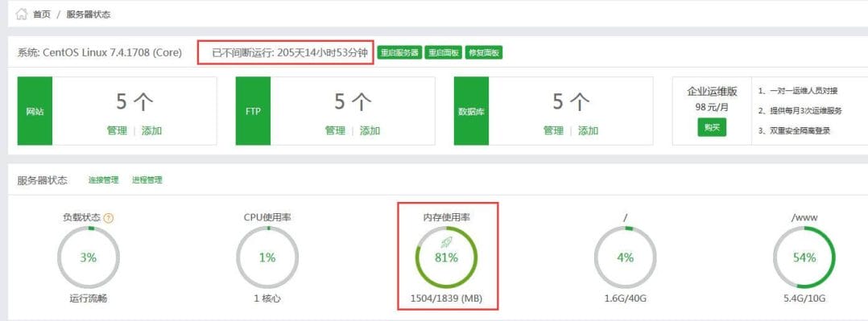868x321 pixels.
Task: Open the 进程管理 link
Action: tap(147, 180)
